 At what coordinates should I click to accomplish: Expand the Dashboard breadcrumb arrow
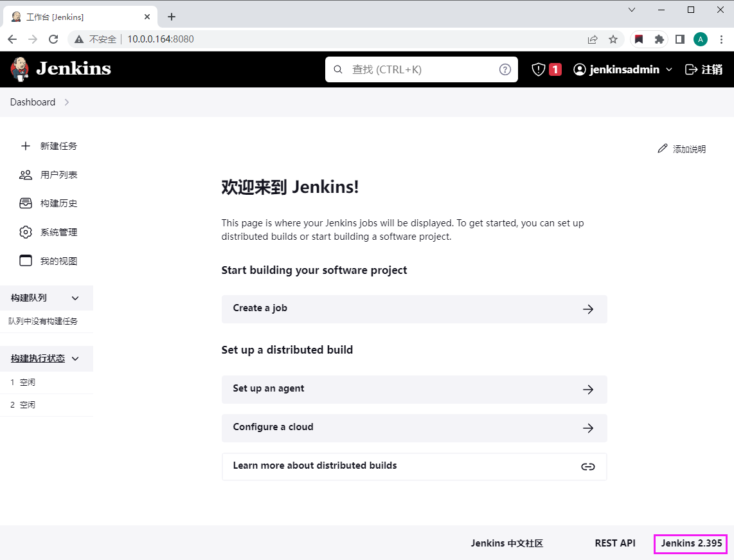click(66, 102)
